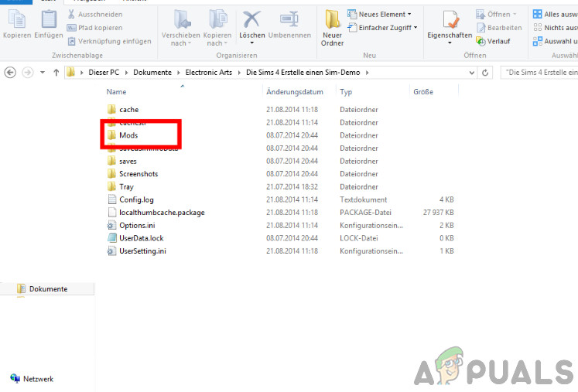The image size is (578, 392).
Task: Click Dieser PC in address bar
Action: pyautogui.click(x=104, y=73)
